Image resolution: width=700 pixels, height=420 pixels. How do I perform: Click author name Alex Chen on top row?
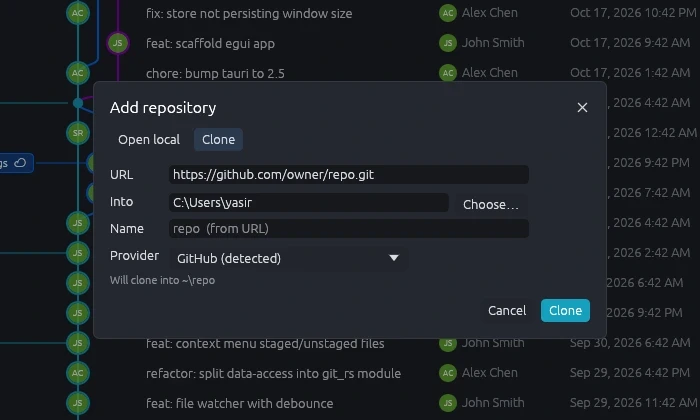[x=490, y=13]
